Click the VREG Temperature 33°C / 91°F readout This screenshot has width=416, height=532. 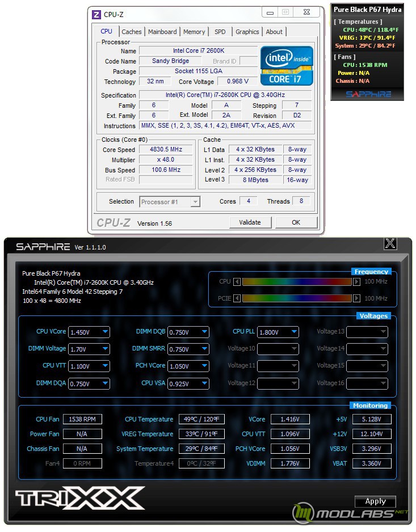(x=201, y=434)
